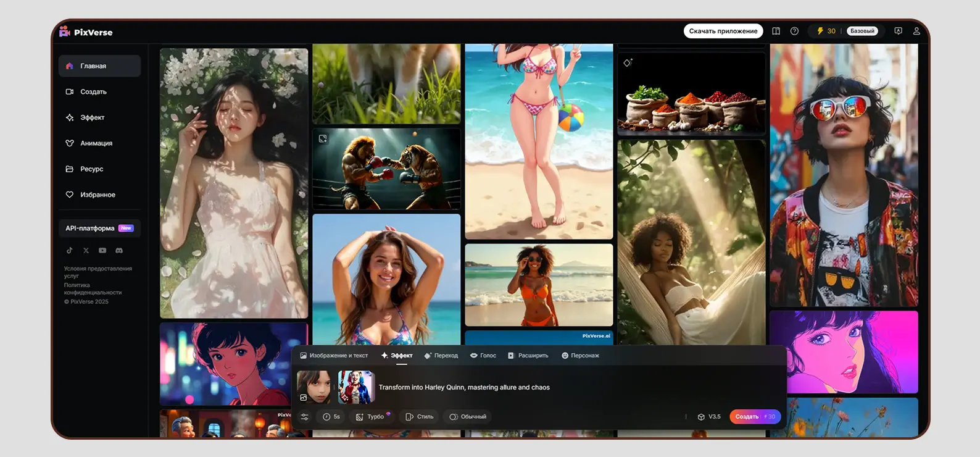The width and height of the screenshot is (980, 457).
Task: Click the Harley Quinn effect thumbnail
Action: coord(356,387)
